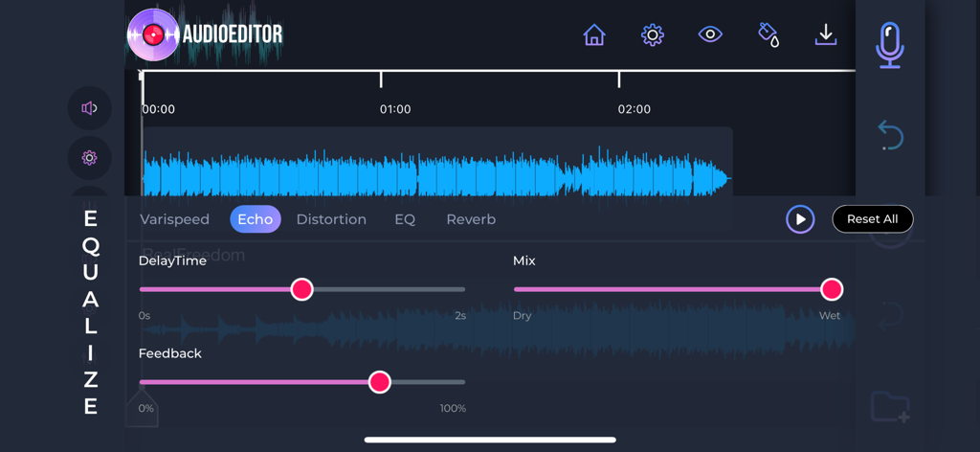Click the AudioEditor disc logo
Viewport: 980px width, 452px height.
pos(153,34)
